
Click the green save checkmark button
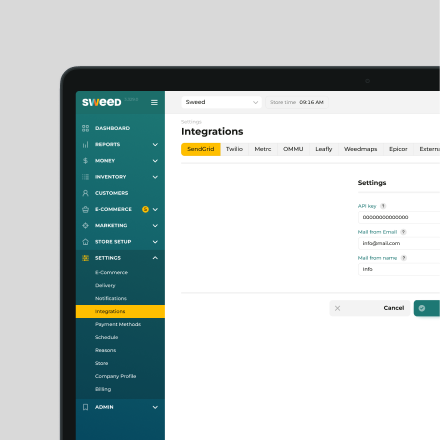[x=427, y=308]
